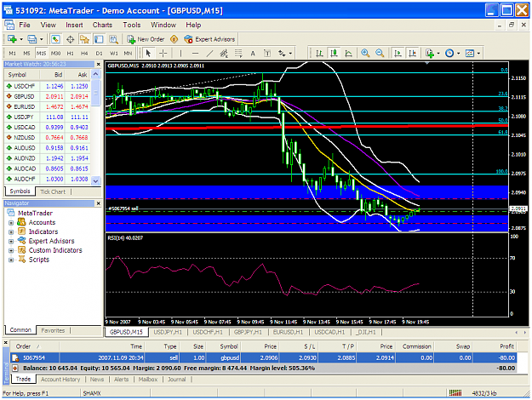Open the Insert menu
Image resolution: width=532 pixels, height=400 pixels.
coord(74,25)
